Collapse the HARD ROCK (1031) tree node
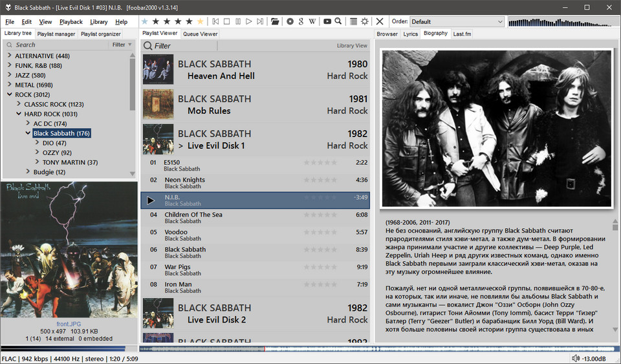Viewport: 621px width, 364px height. point(18,114)
